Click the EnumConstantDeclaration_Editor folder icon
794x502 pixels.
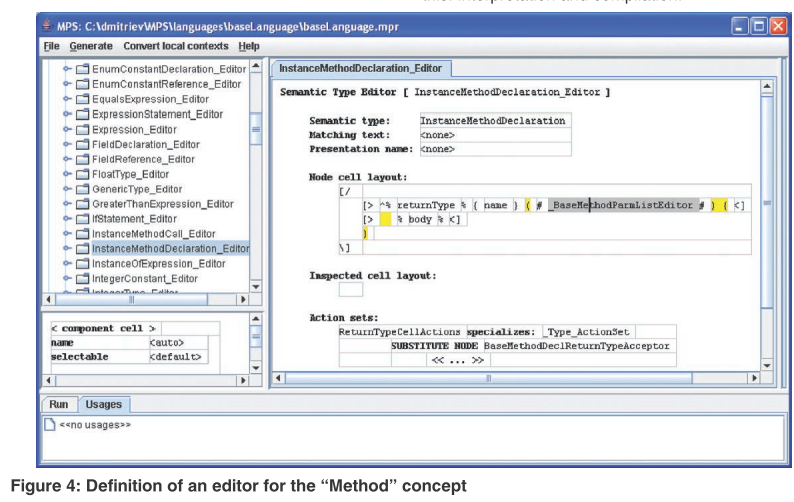click(83, 69)
